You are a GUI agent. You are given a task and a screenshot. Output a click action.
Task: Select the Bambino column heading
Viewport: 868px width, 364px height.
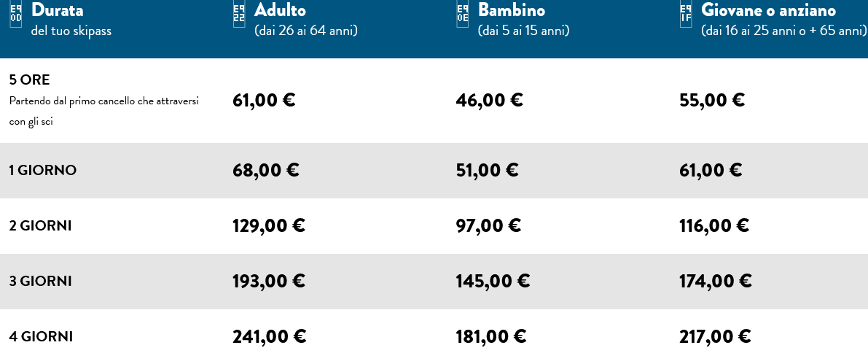click(x=511, y=10)
